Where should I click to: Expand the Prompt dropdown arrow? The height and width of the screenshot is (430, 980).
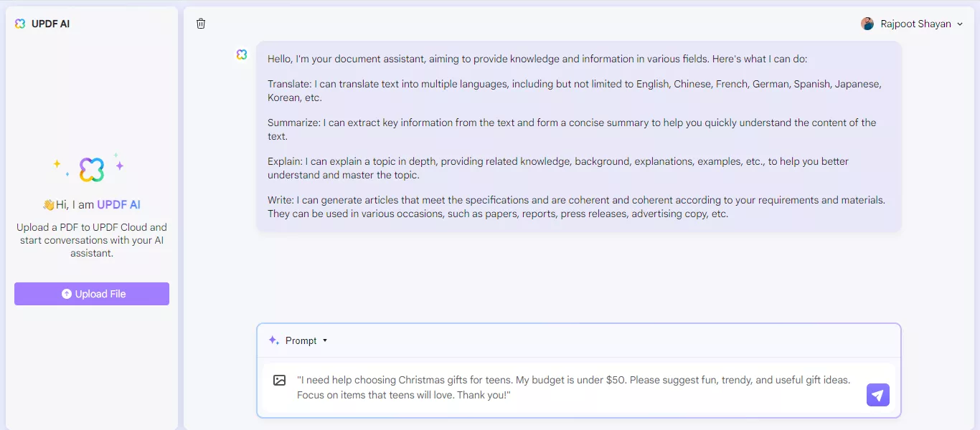coord(325,340)
